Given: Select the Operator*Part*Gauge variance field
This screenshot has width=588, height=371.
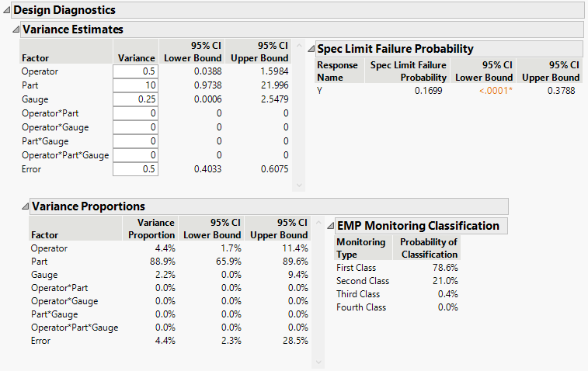Looking at the screenshot, I should point(136,155).
